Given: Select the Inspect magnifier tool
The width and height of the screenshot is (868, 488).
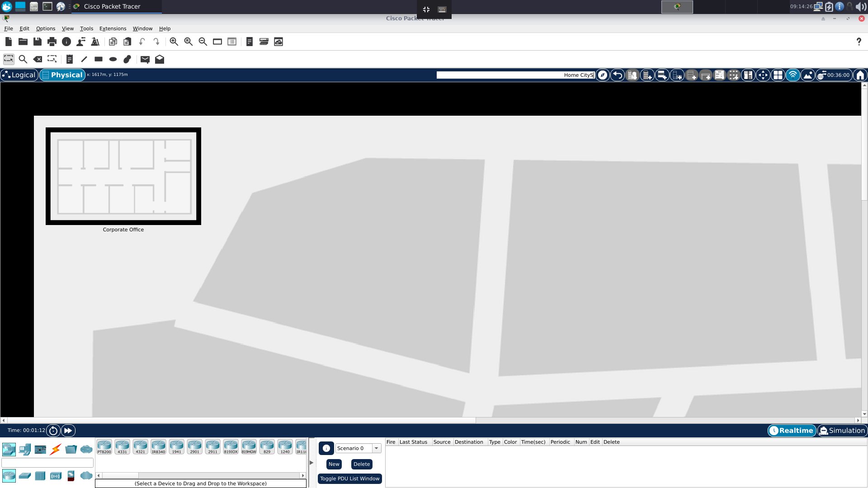Looking at the screenshot, I should coord(23,59).
